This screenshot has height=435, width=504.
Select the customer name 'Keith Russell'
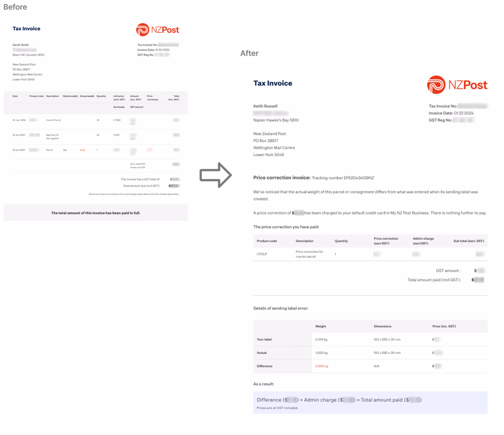pyautogui.click(x=265, y=106)
